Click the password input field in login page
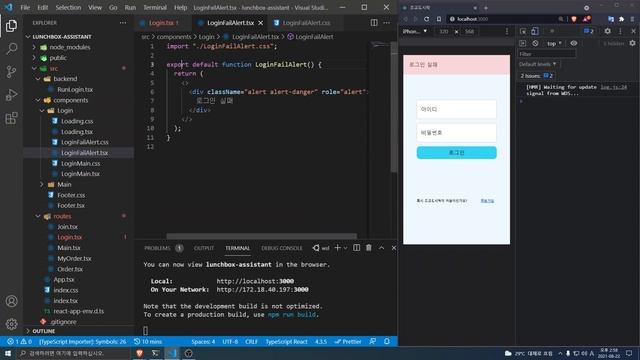Screen dimensions: 640x360 tap(456, 133)
